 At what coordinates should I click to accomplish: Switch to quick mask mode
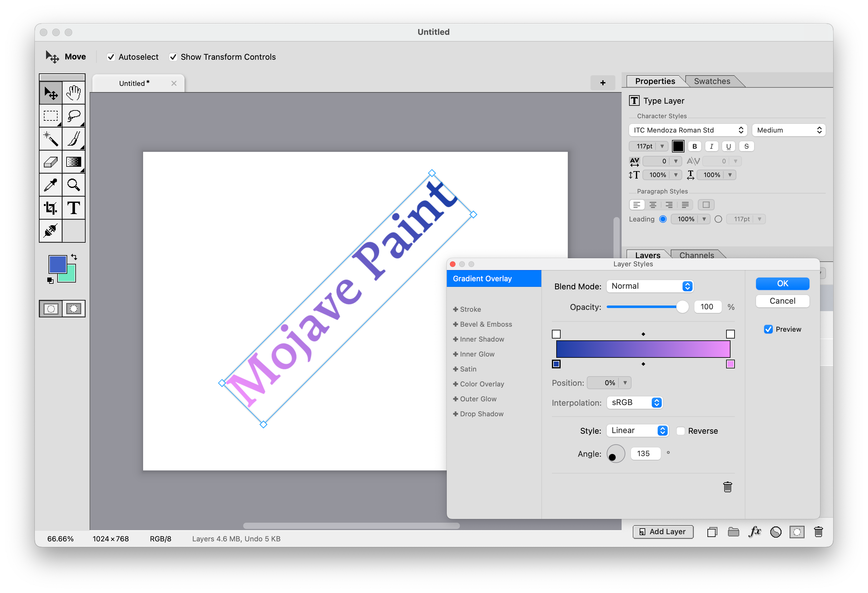[74, 309]
